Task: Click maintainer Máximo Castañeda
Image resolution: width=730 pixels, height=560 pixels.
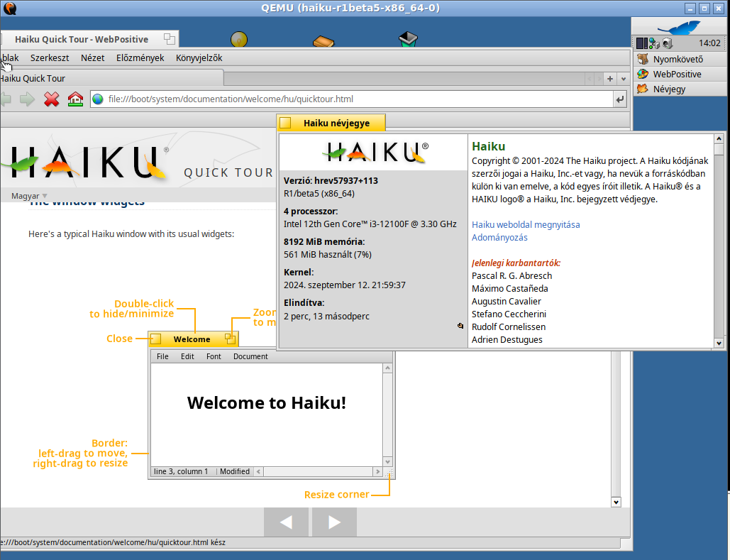Action: point(510,288)
